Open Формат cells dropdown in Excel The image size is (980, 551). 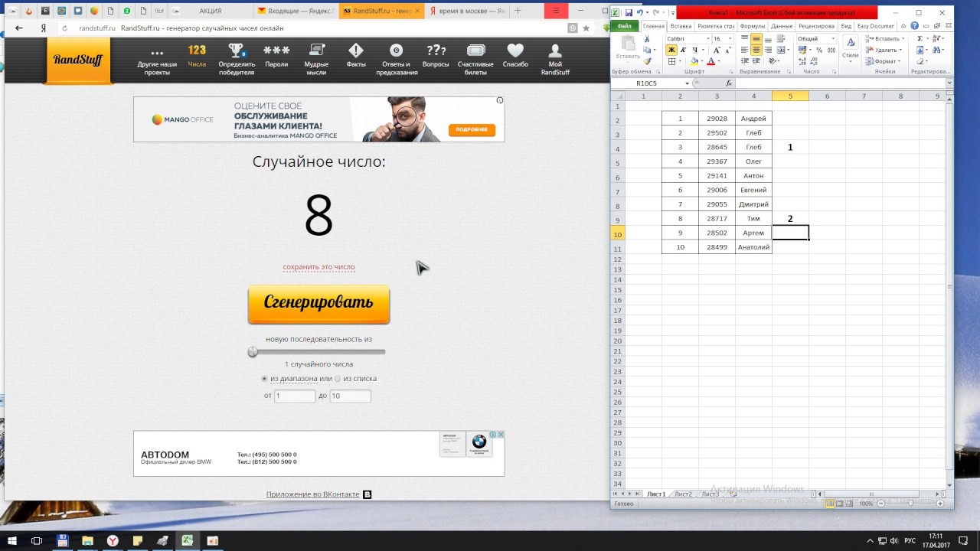(x=883, y=61)
